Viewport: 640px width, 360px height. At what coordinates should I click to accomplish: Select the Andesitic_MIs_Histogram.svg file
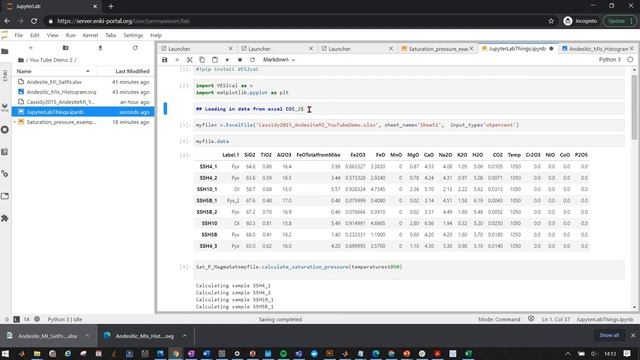(x=83, y=92)
